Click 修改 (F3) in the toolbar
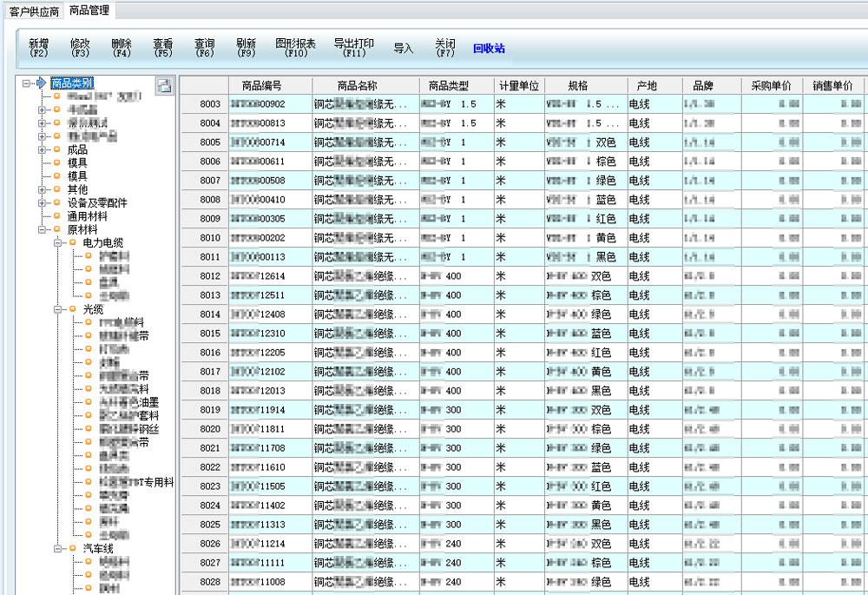This screenshot has width=868, height=595. (x=80, y=48)
